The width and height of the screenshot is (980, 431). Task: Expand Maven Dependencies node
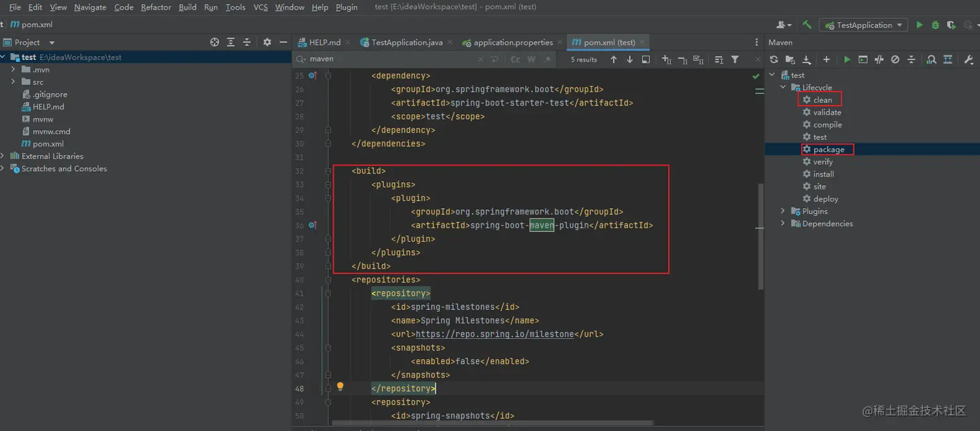pyautogui.click(x=783, y=224)
